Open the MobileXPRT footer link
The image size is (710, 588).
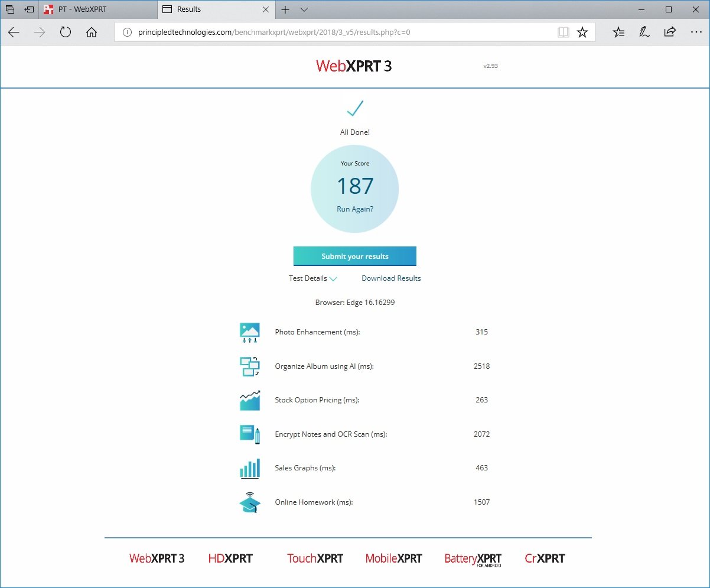pos(394,558)
